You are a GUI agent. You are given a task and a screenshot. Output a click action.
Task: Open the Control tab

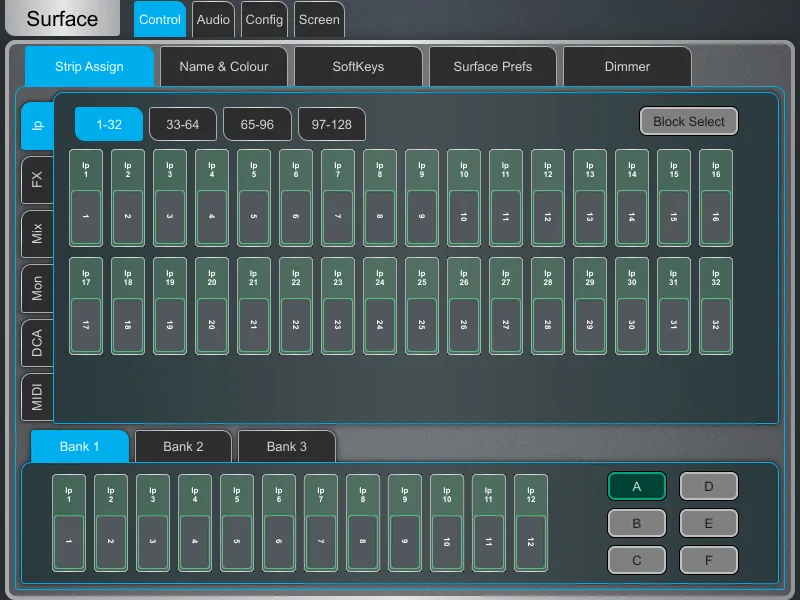[x=160, y=19]
